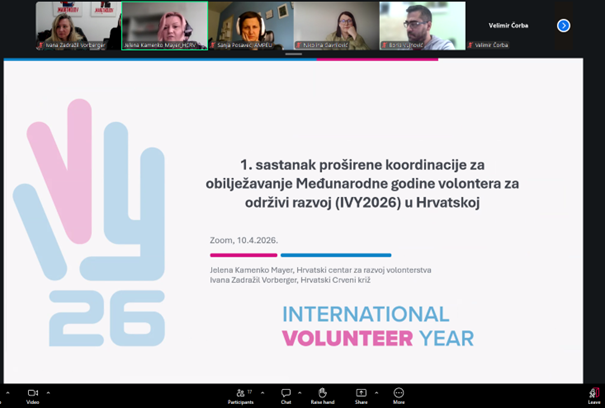This screenshot has height=408, width=605.
Task: Expand video options caret beside Video
Action: coord(48,393)
